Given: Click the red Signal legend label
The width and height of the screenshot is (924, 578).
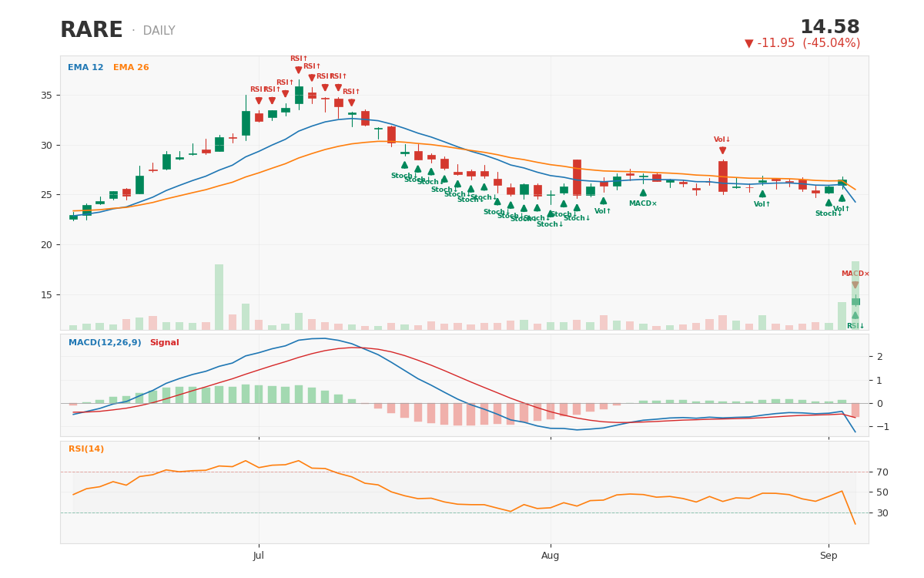Looking at the screenshot, I should [164, 343].
